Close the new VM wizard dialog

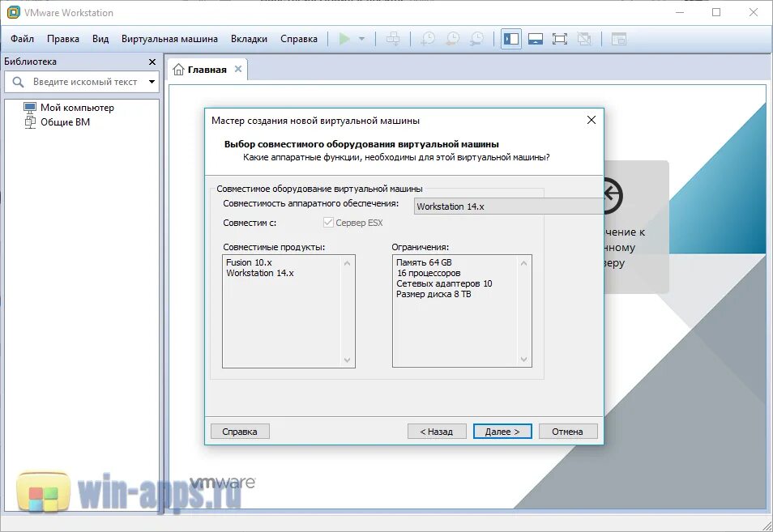591,120
